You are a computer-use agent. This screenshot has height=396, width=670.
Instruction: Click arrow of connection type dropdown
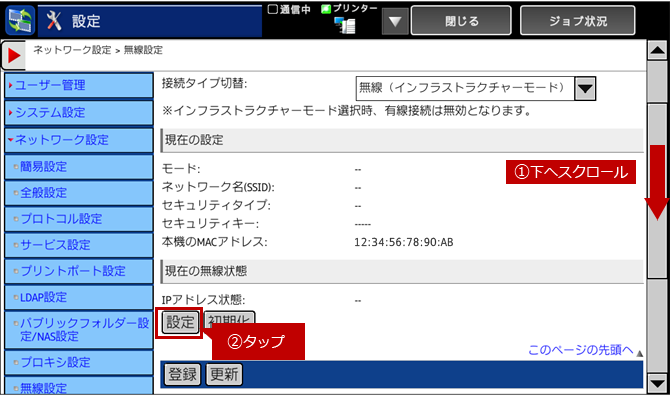click(x=585, y=88)
